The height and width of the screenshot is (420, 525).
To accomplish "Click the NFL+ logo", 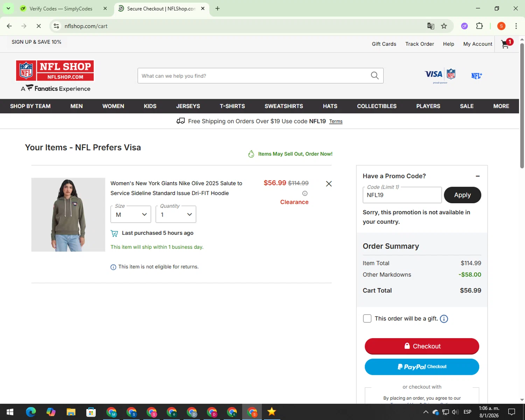I will point(476,76).
